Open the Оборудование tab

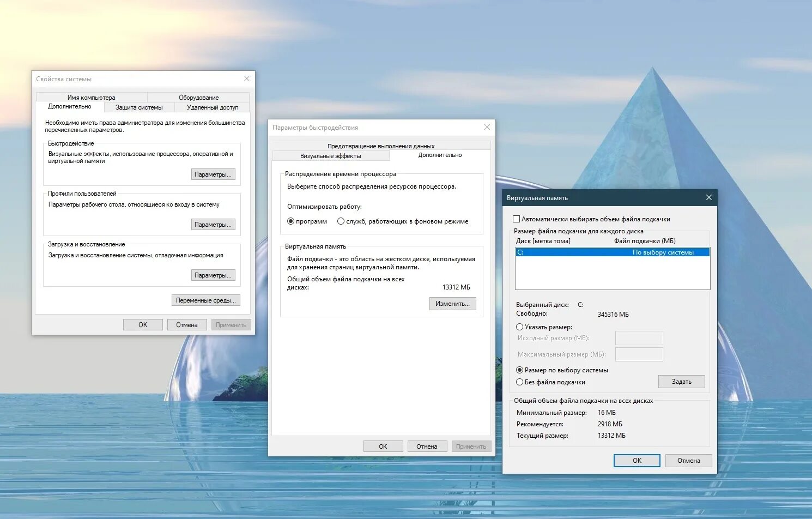[198, 98]
